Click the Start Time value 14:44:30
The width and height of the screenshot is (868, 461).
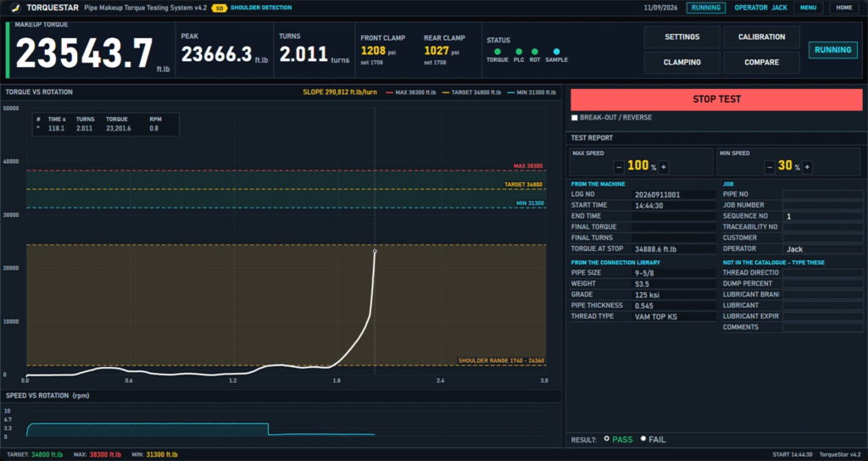pos(648,205)
